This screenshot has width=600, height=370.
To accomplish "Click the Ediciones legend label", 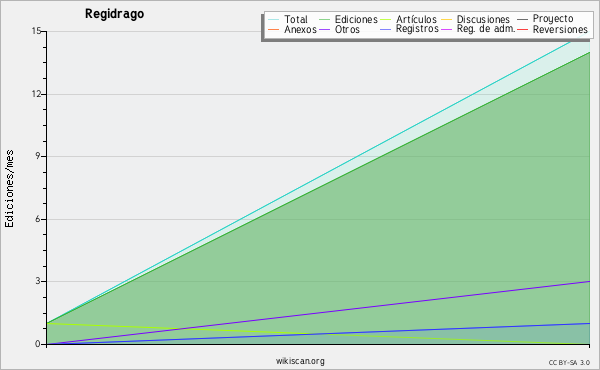I will 356,19.
